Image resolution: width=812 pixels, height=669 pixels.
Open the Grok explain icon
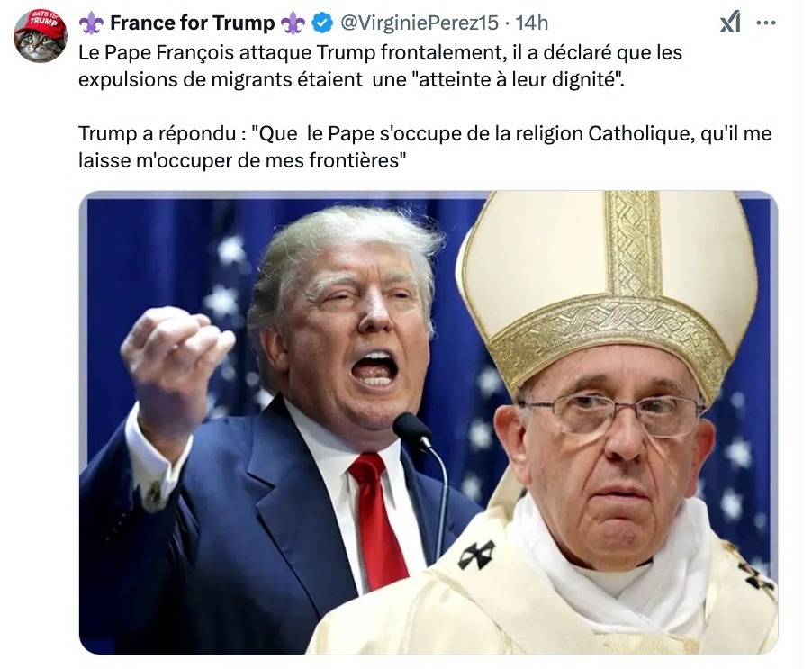[x=730, y=23]
